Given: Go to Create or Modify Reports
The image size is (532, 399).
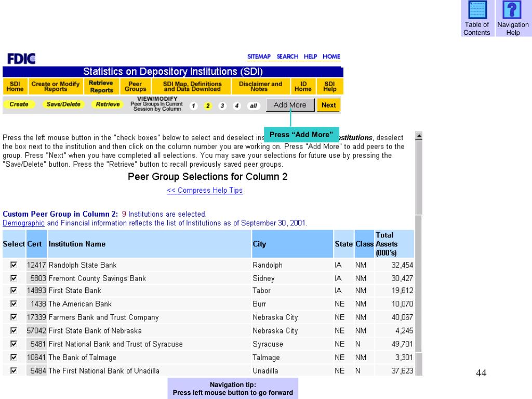Looking at the screenshot, I should [x=55, y=86].
